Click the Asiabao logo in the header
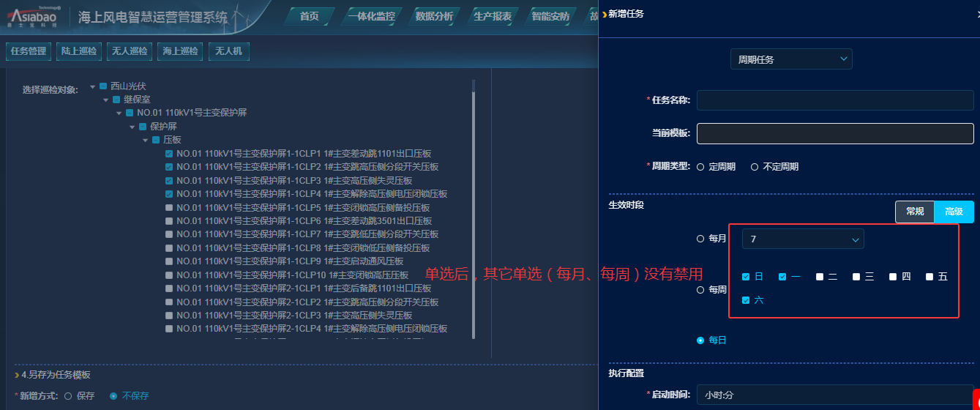The width and height of the screenshot is (980, 410). point(34,16)
